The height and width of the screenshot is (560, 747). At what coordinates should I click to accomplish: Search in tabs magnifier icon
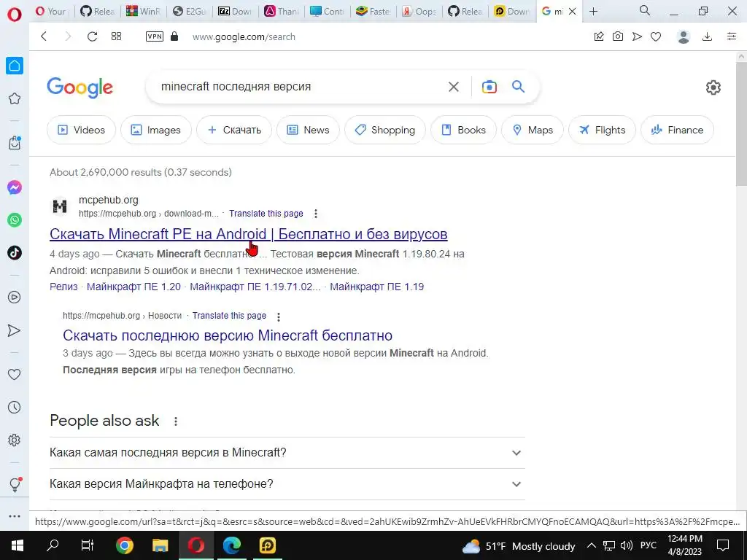tap(645, 10)
